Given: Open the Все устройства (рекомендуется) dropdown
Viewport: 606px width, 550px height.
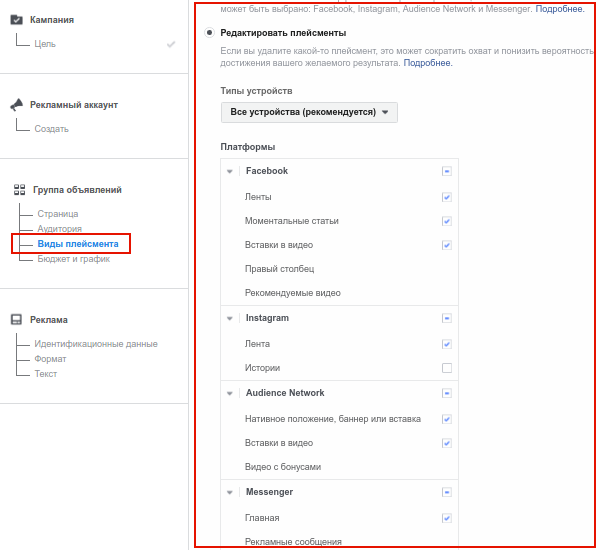Looking at the screenshot, I should [309, 112].
